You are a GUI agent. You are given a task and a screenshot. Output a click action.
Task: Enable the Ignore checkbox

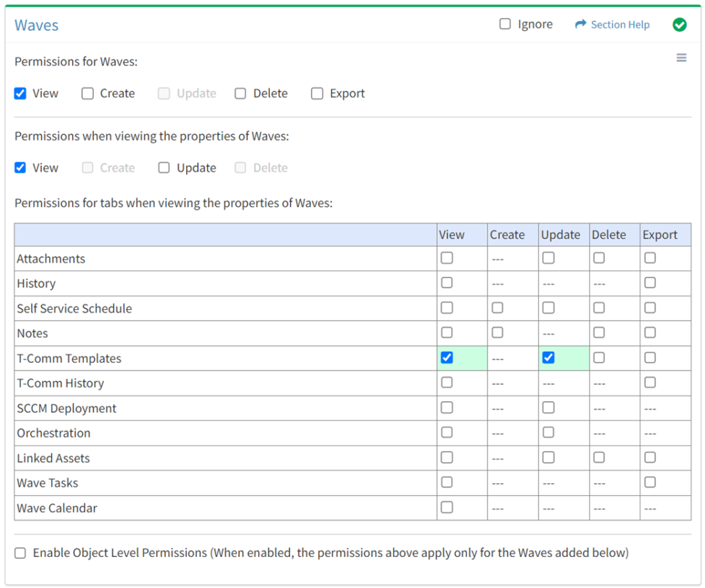[x=505, y=24]
